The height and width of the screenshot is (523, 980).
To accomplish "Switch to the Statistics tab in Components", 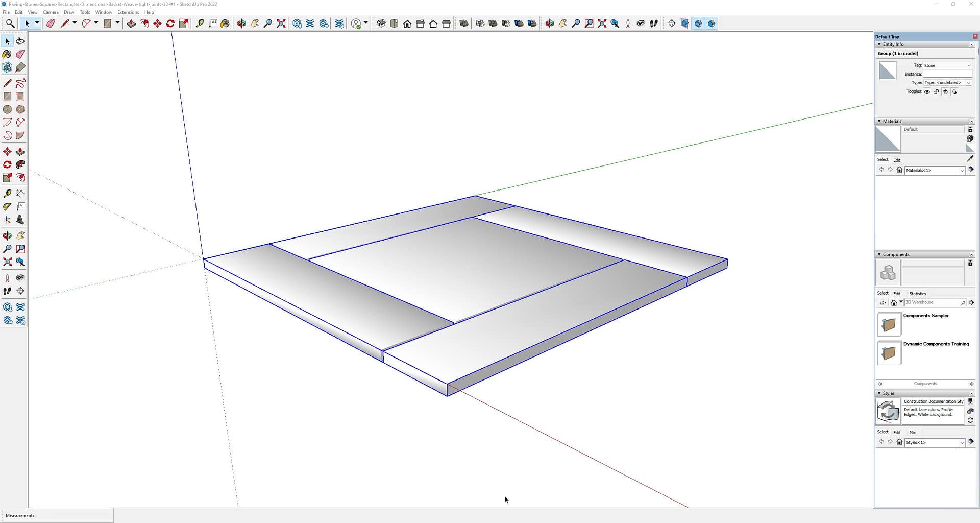I will (x=917, y=294).
